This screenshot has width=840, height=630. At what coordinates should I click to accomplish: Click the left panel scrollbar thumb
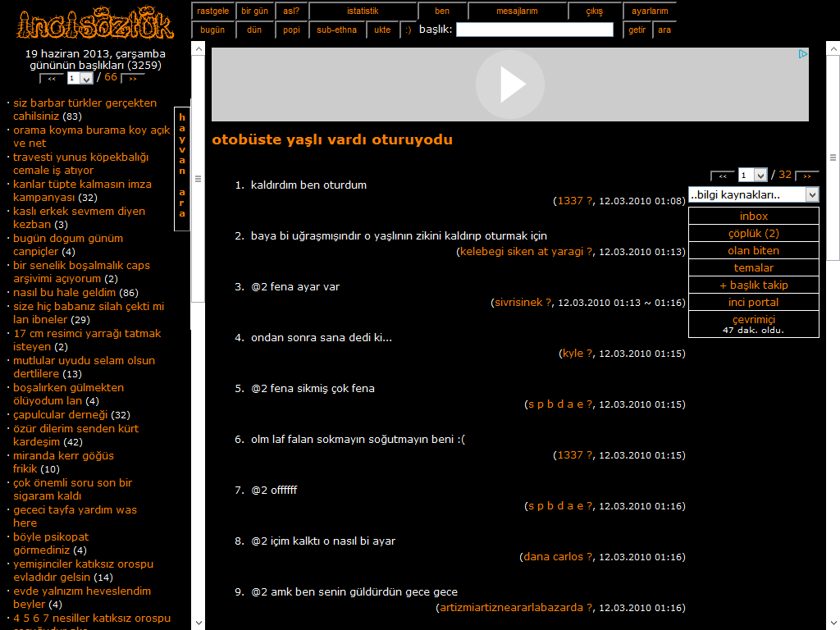[198, 179]
